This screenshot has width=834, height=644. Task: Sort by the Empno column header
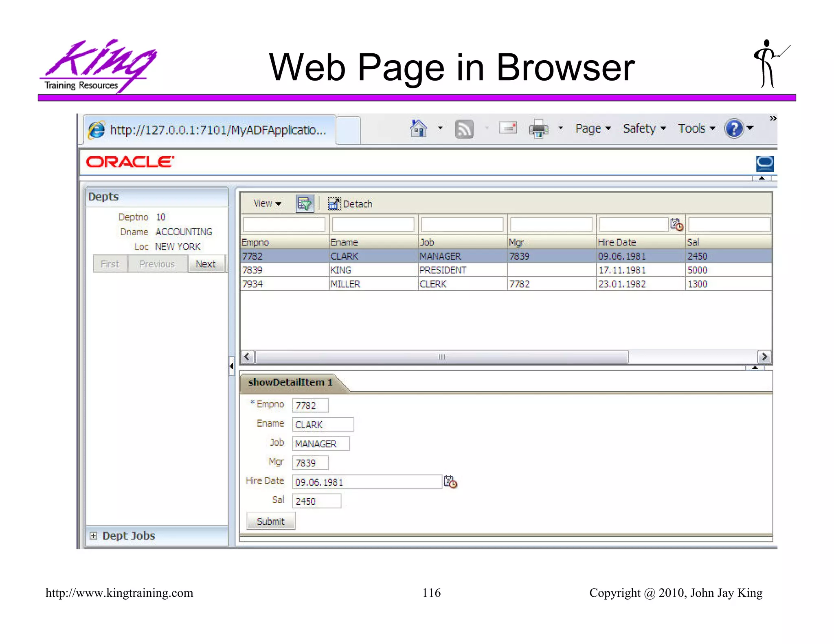click(x=285, y=242)
